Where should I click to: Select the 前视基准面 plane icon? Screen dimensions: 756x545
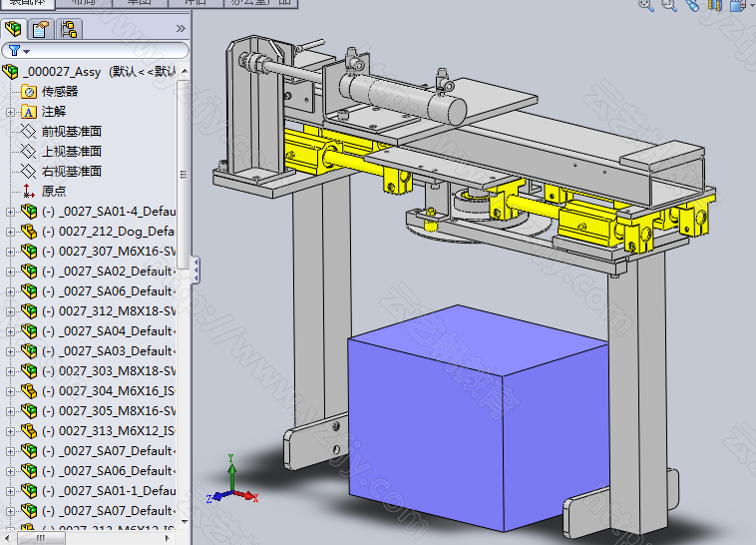29,132
